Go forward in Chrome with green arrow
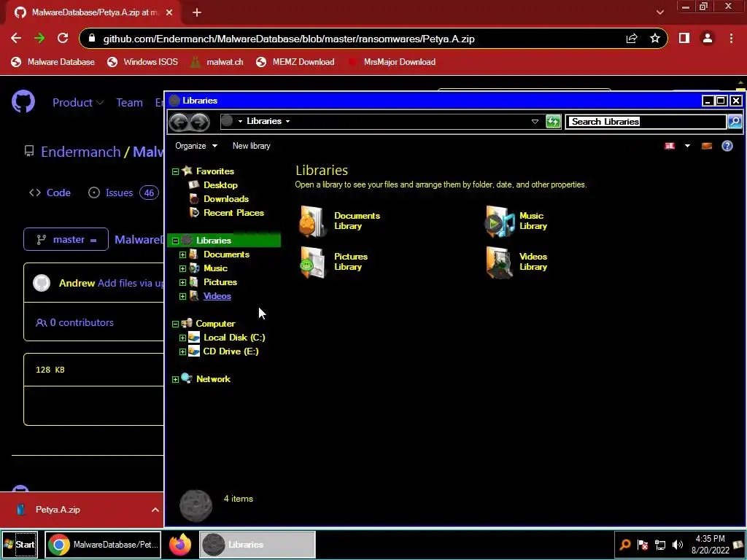This screenshot has height=560, width=747. click(x=39, y=39)
